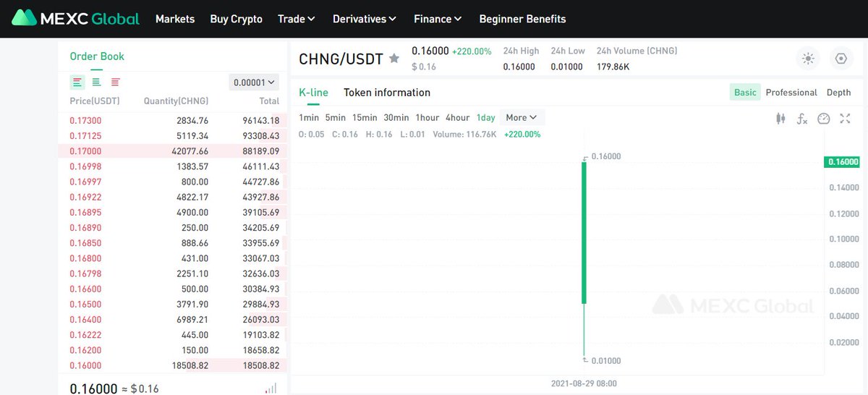Expand the More timeframes dropdown

coord(522,117)
